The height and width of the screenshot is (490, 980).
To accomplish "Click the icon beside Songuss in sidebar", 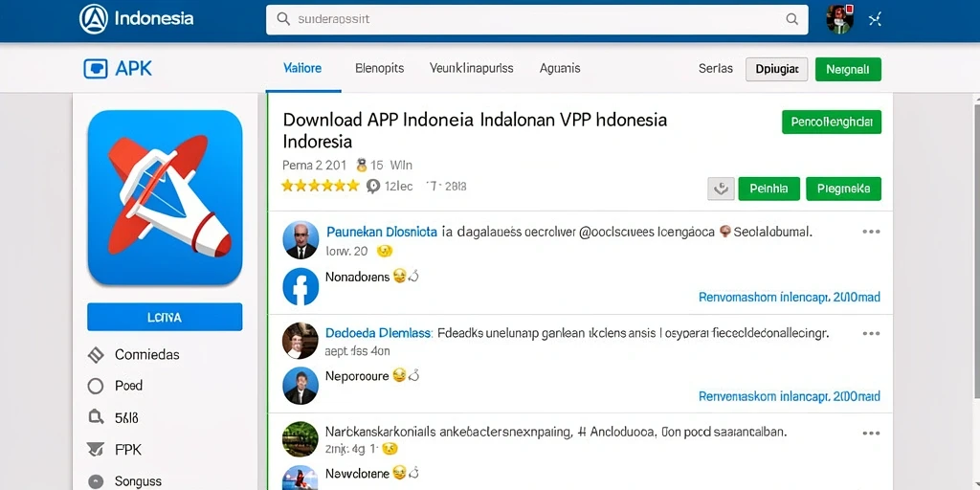I will [x=95, y=481].
